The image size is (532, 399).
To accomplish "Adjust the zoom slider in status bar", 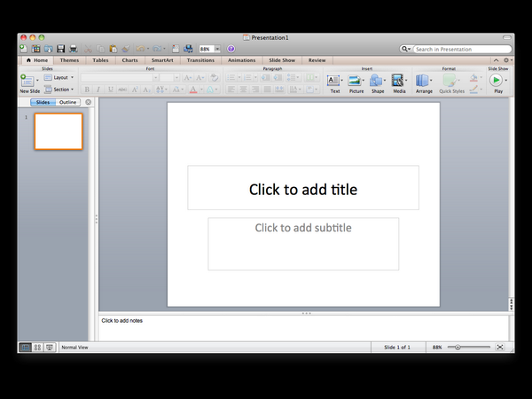I will pos(458,348).
